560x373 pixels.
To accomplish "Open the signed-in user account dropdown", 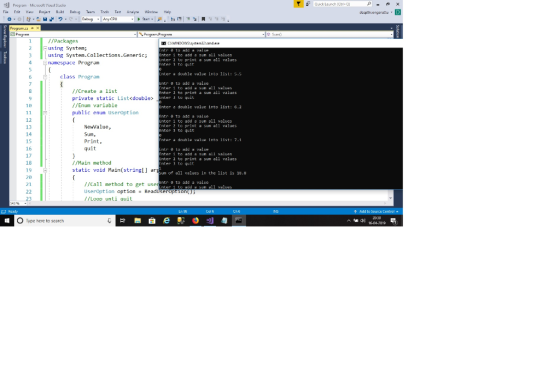I will point(375,13).
